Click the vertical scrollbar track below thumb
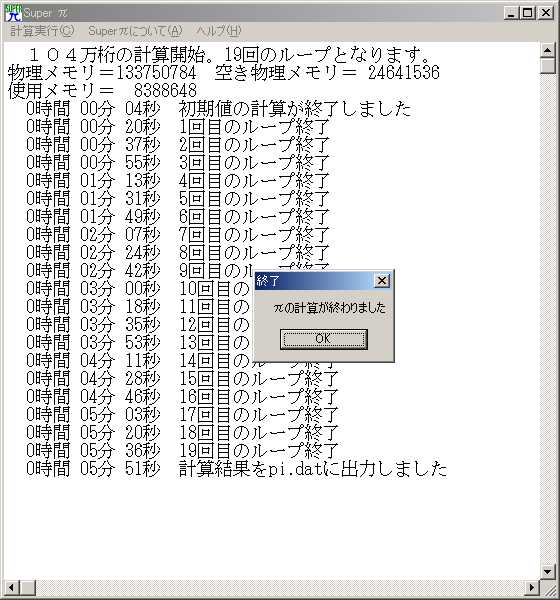Viewport: 560px width, 600px height. [x=547, y=319]
